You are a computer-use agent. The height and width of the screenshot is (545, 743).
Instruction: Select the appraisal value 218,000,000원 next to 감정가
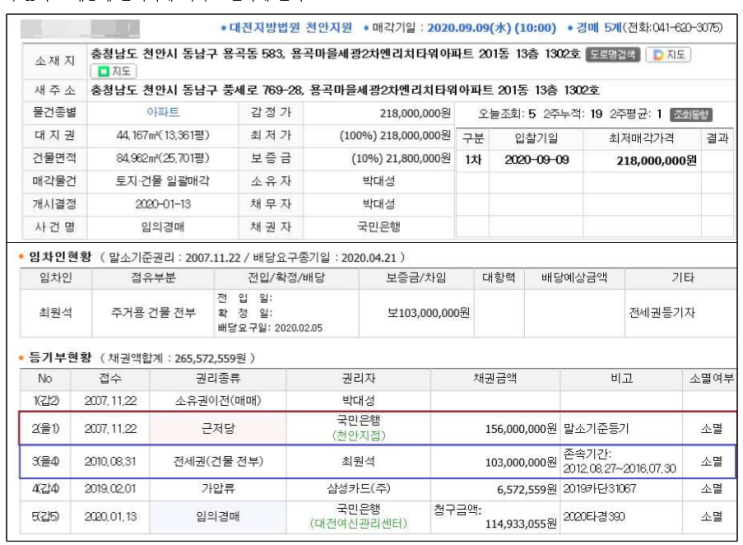(x=415, y=113)
